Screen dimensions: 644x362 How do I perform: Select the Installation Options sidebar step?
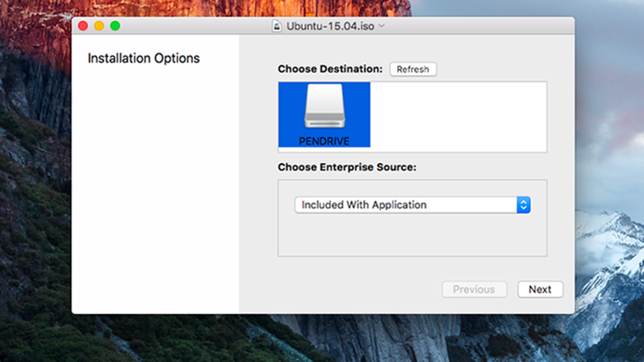(144, 59)
